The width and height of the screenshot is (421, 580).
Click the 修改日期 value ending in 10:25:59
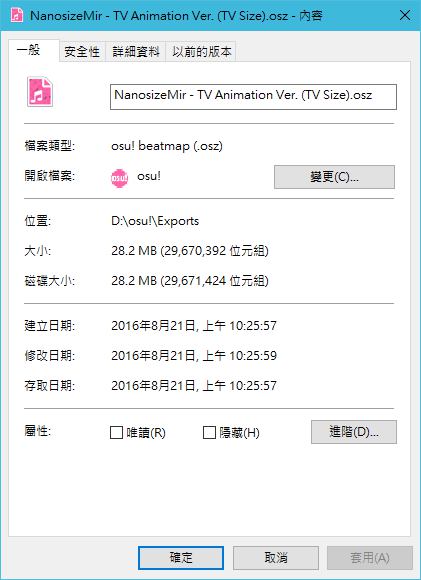[x=194, y=355]
